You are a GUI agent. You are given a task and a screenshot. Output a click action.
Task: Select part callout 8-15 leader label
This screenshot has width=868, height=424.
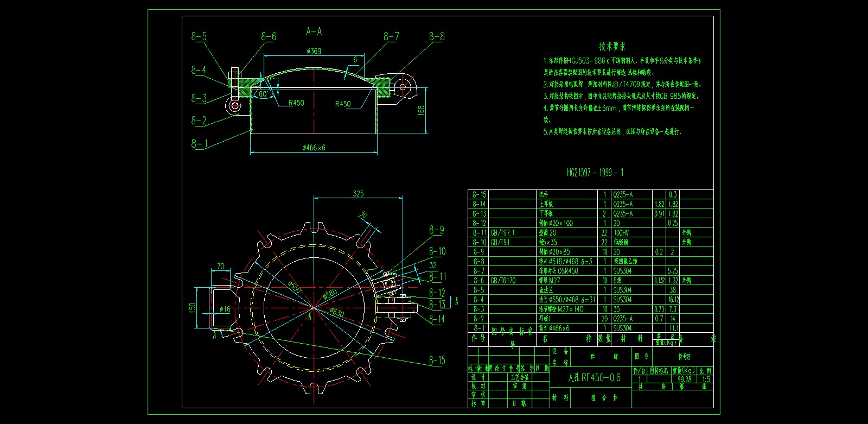[437, 360]
